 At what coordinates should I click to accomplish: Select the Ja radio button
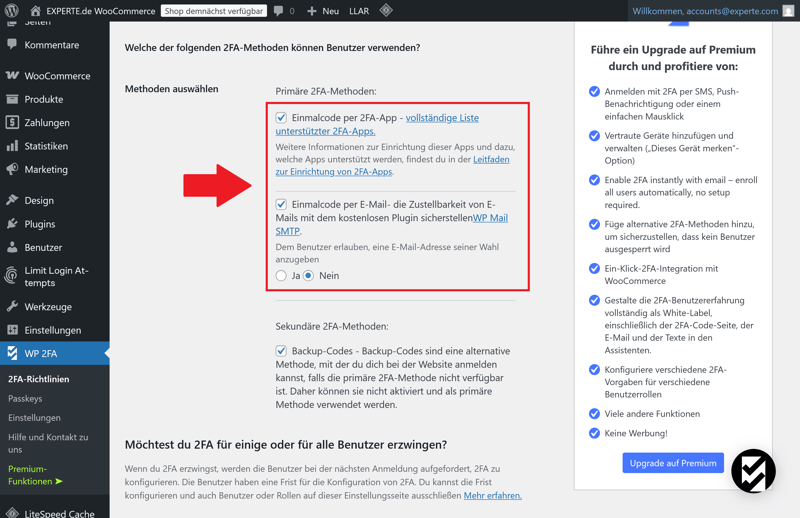coord(281,276)
